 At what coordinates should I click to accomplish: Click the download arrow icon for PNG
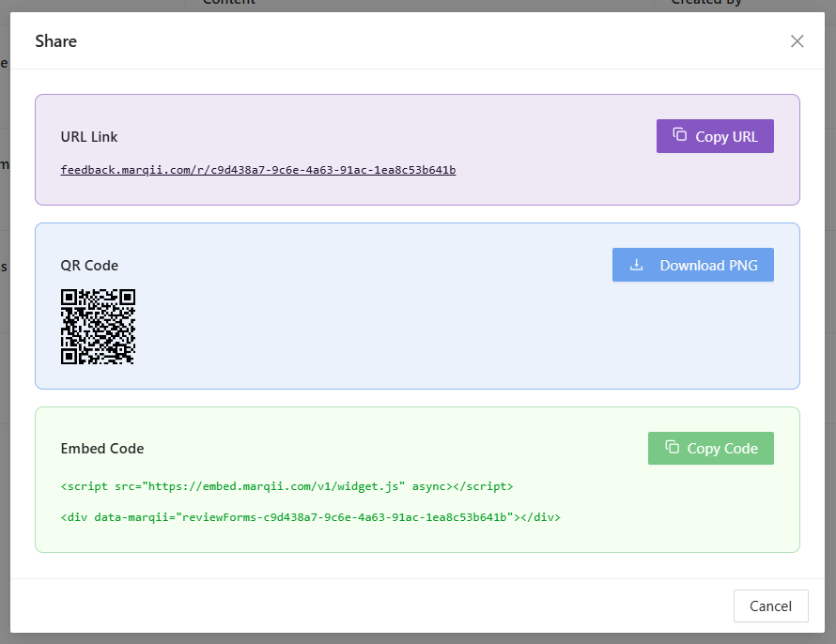(x=637, y=265)
